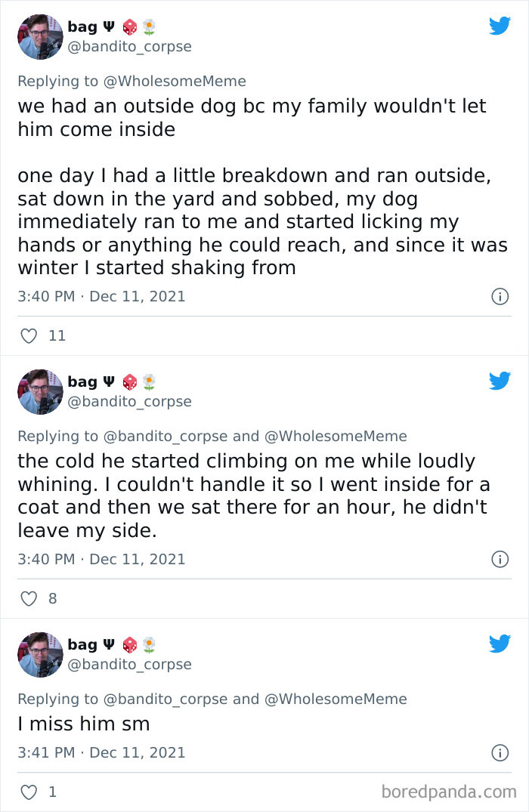Select the bottom tweet's username 'bag'
Screen dimensions: 529x812
pyautogui.click(x=81, y=644)
